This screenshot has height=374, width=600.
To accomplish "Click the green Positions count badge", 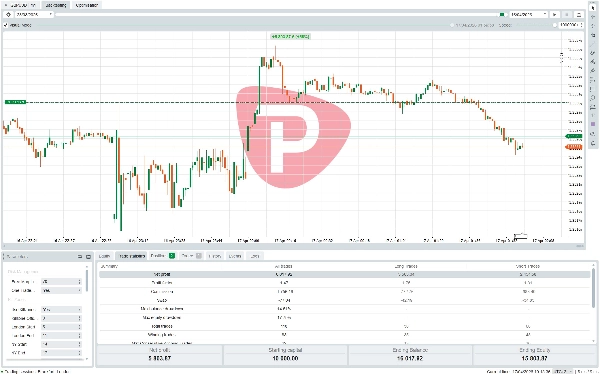I will pos(172,256).
